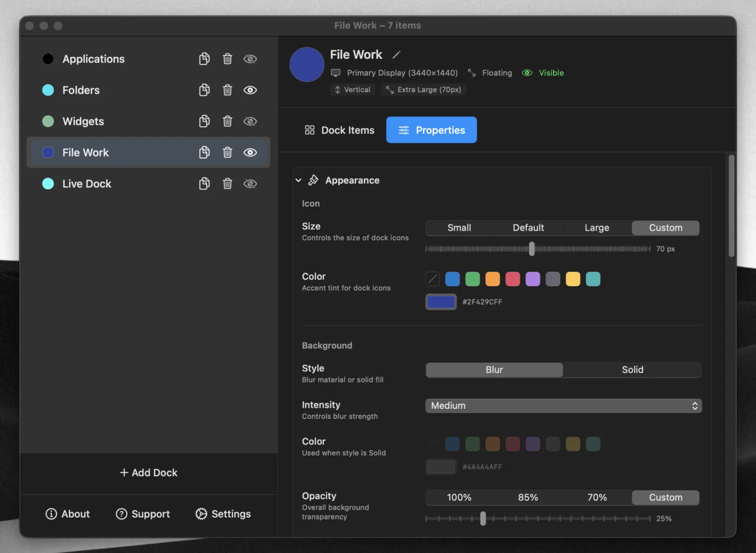
Task: Duplicate the Live Dock entry
Action: 204,183
